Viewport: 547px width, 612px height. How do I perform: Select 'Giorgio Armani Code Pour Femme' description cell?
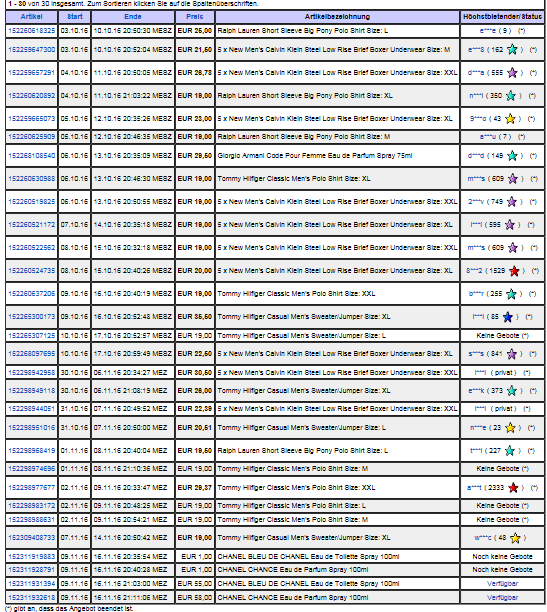337,156
